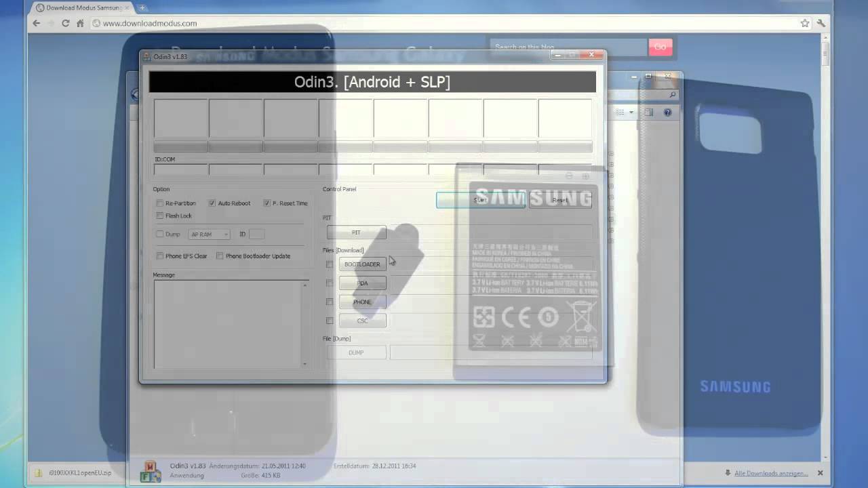Uncheck the Auto Reboot option
Viewport: 868px width, 488px height.
(x=212, y=203)
